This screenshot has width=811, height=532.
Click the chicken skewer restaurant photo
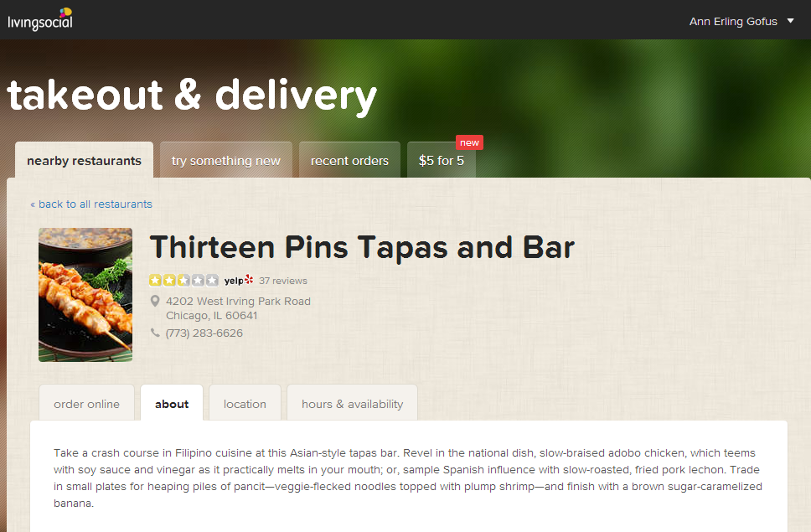coord(85,295)
